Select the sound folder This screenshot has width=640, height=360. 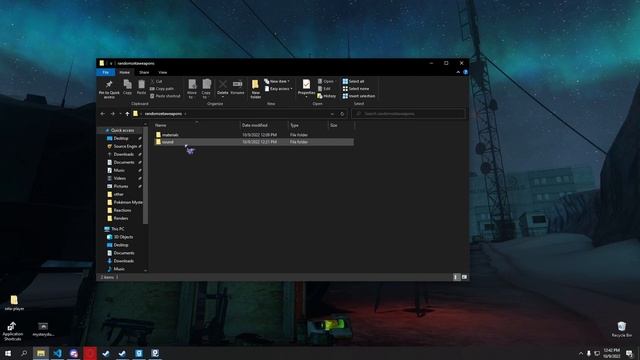pos(253,142)
